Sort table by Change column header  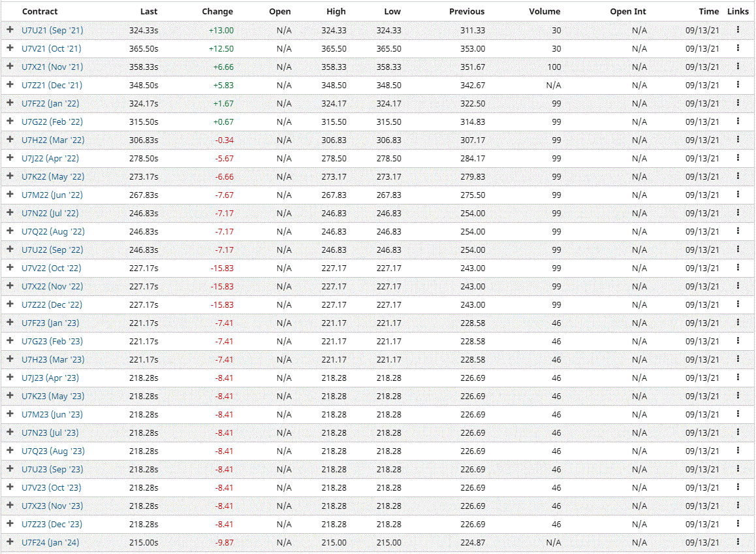217,11
